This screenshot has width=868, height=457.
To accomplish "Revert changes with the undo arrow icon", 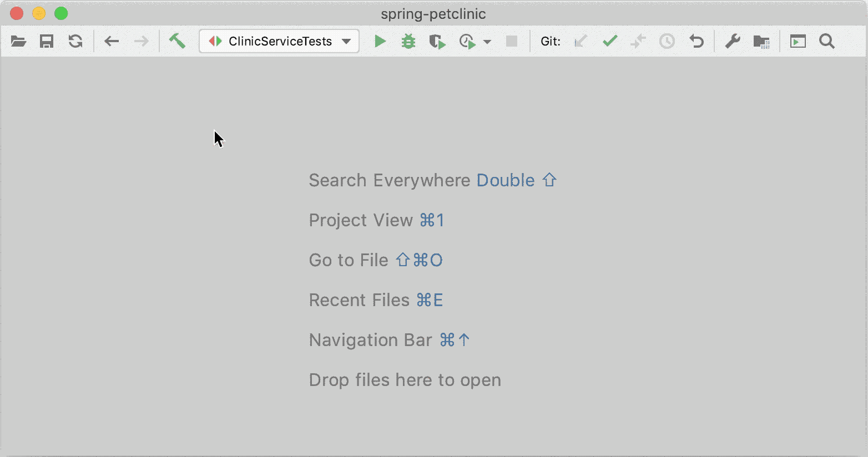I will [696, 42].
